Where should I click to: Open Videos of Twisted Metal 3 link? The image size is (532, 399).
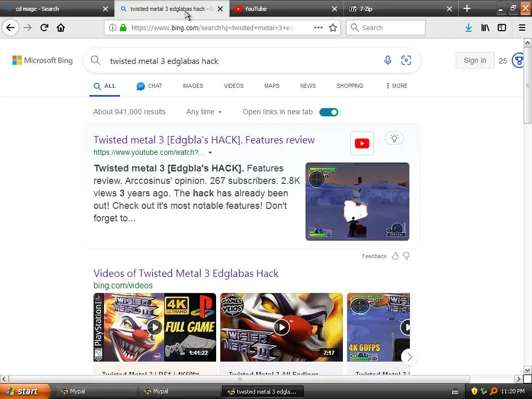pyautogui.click(x=186, y=273)
